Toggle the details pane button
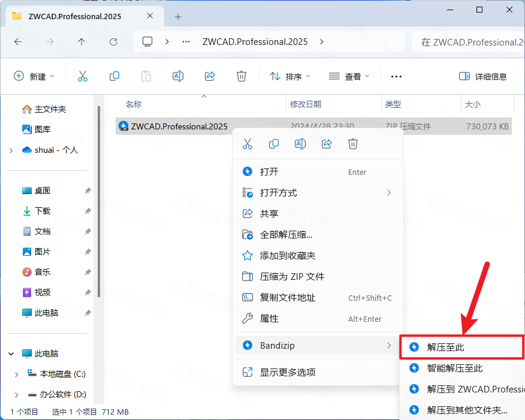Viewport: 525px width, 420px height. (482, 76)
